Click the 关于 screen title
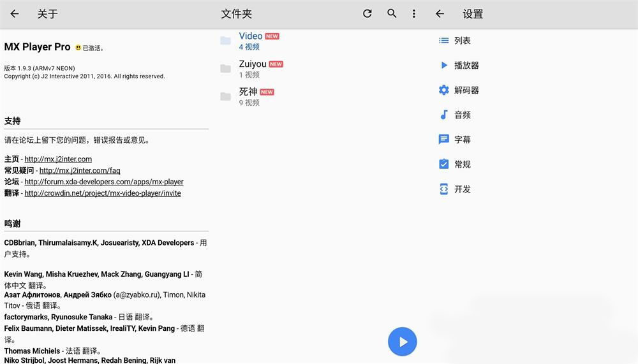 (48, 14)
